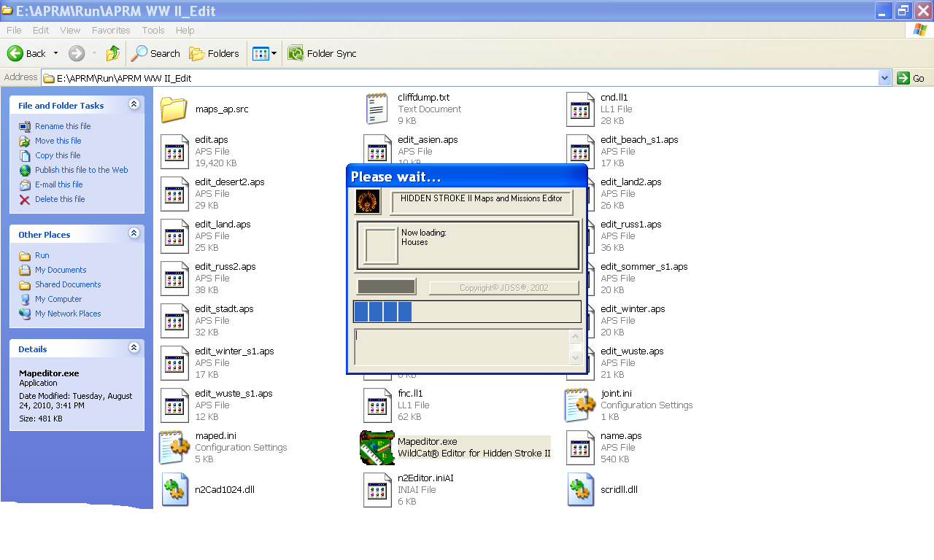
Task: Collapse the Other Places panel
Action: (134, 233)
